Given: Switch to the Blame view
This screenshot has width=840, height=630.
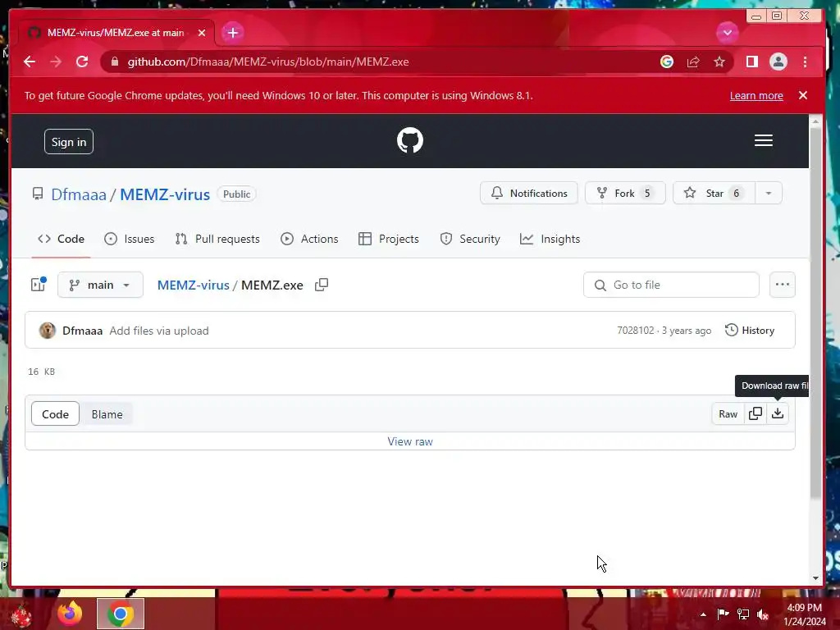Looking at the screenshot, I should tap(107, 414).
